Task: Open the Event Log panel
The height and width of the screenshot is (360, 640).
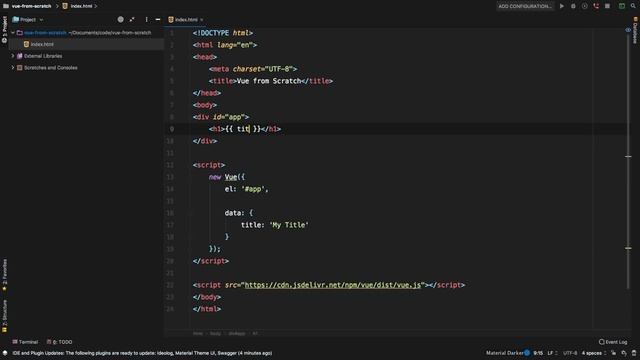Action: 613,342
